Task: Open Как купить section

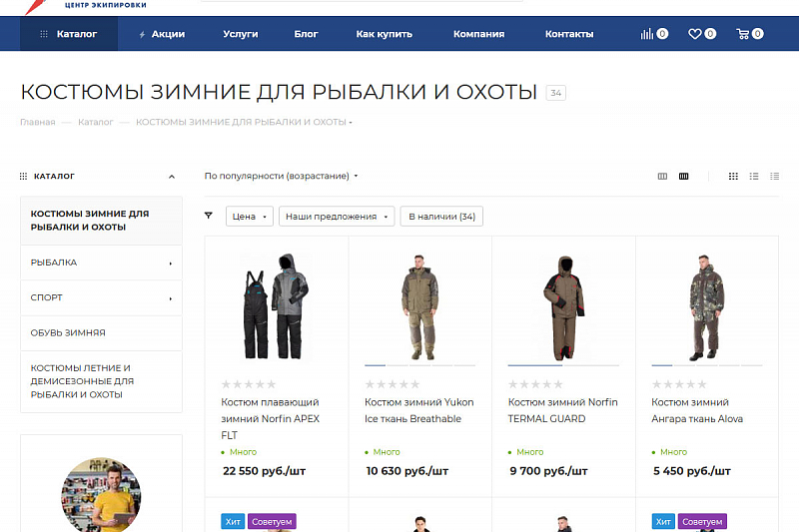Action: [x=385, y=34]
